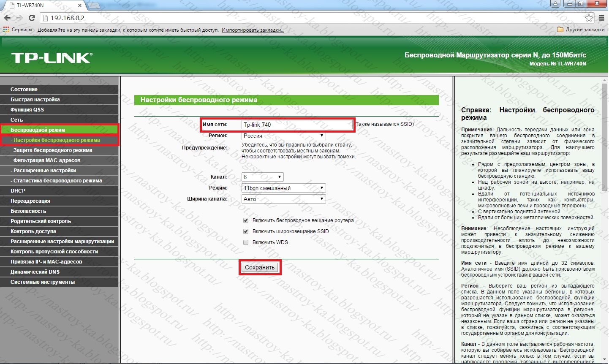Expand the Регион dropdown showing Россия
Viewport: 609px width, 364px height.
tap(283, 136)
